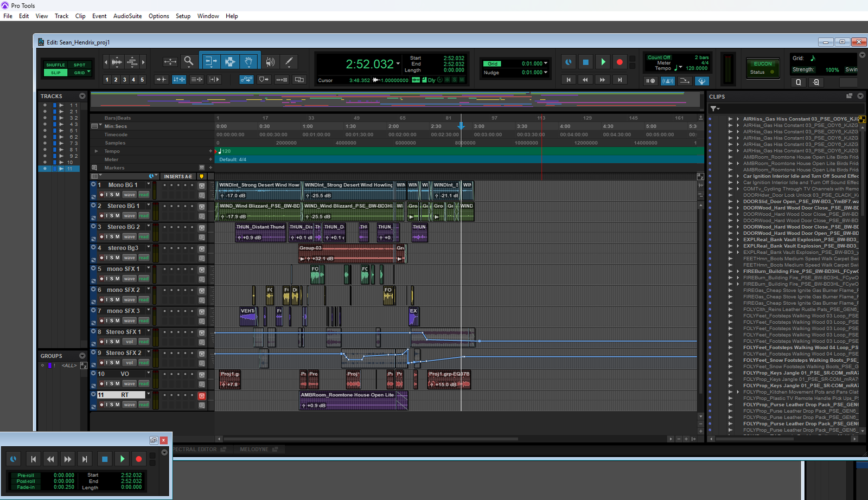
Task: Open the Grid value dropdown
Action: coord(546,63)
